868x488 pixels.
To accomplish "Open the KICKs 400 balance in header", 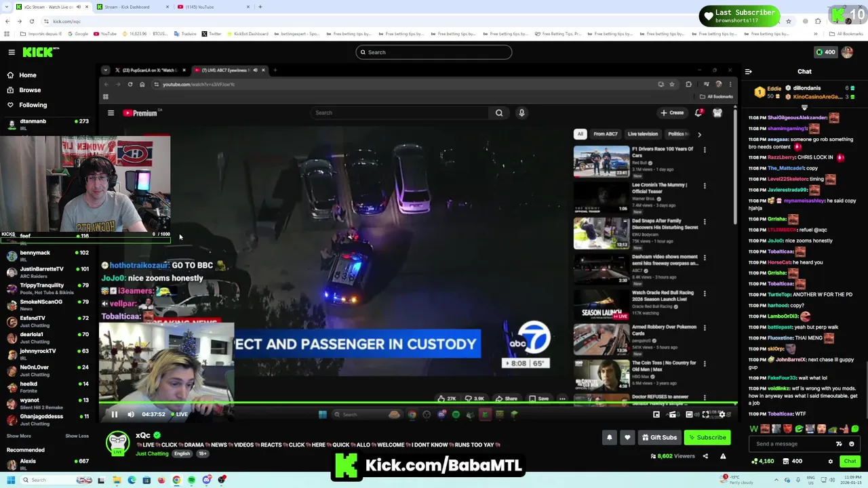I will pyautogui.click(x=826, y=52).
